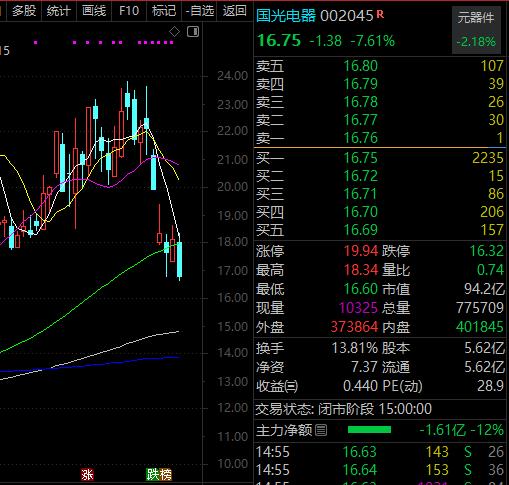
Task: Click the 18.00 price axis label
Action: click(233, 241)
